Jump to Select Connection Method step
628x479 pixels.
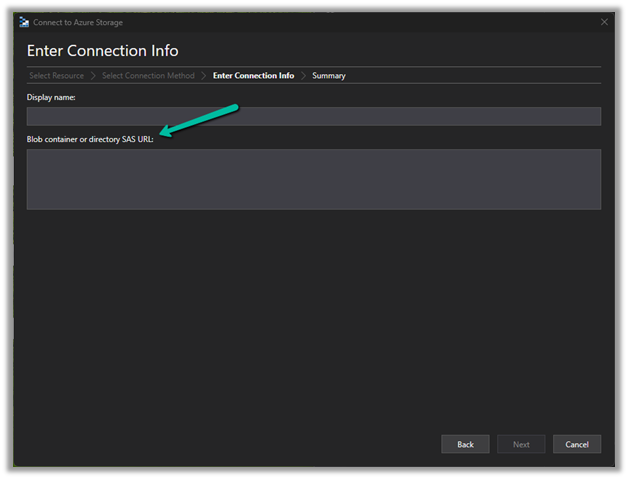tap(148, 76)
